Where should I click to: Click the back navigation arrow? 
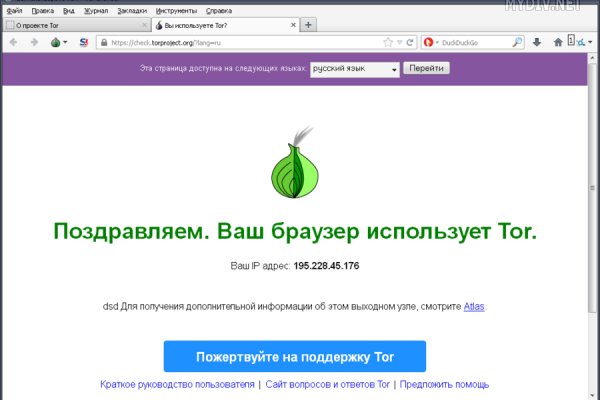tap(13, 43)
